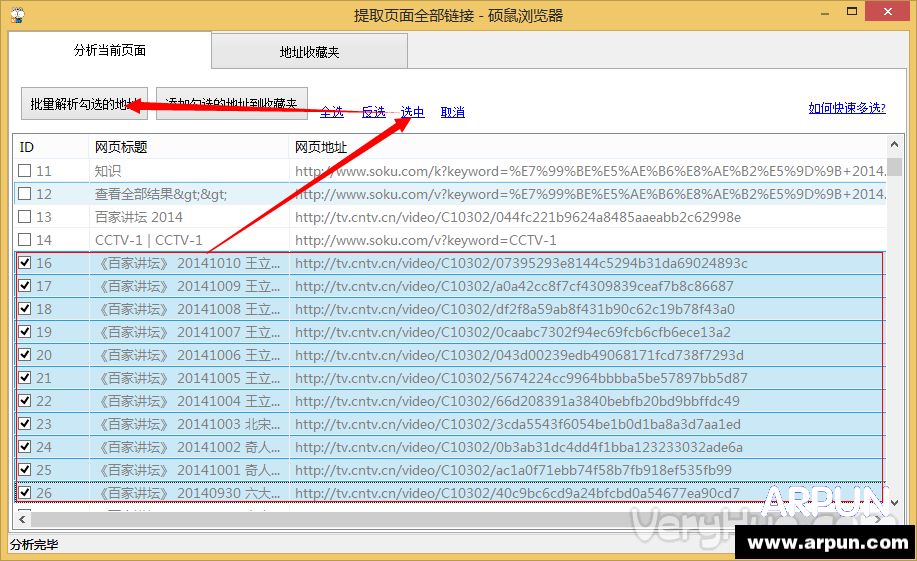
Task: Sort by the 网页标题 column header
Action: [x=188, y=147]
